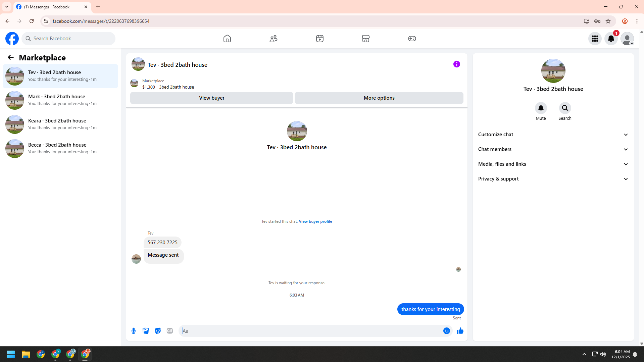Open the Tev 3bed 2bath house chat
This screenshot has width=644, height=362.
click(x=60, y=76)
